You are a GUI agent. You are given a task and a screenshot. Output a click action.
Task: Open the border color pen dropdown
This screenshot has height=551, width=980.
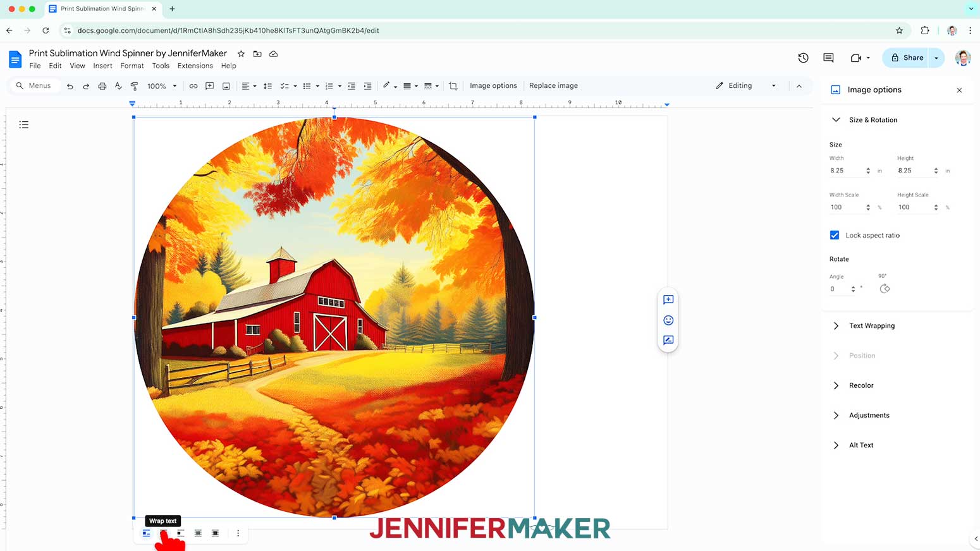[389, 86]
